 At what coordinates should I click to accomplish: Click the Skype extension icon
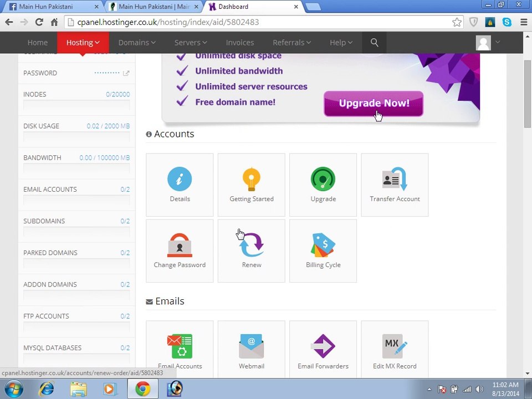(x=507, y=22)
